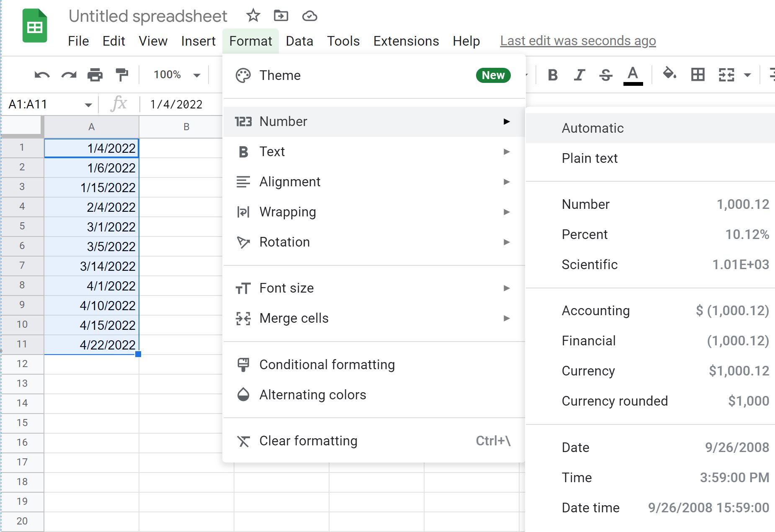Open the text color picker
Image resolution: width=775 pixels, height=532 pixels.
[x=633, y=75]
